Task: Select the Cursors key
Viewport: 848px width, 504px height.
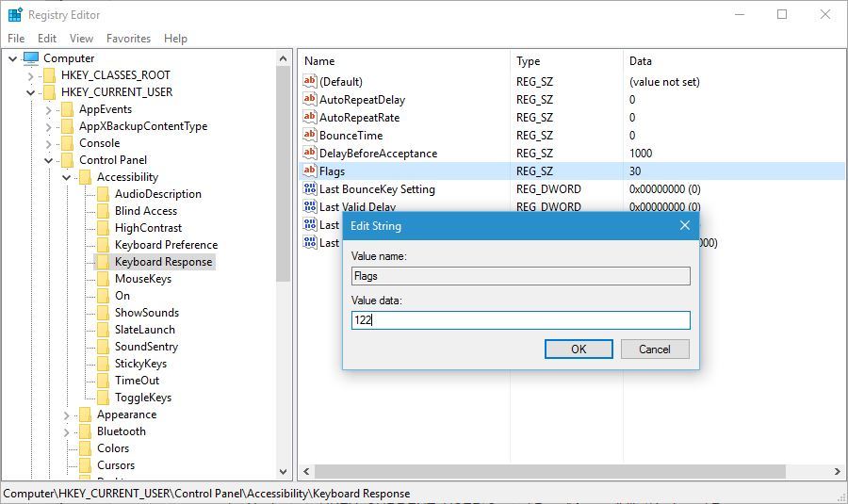Action: pos(116,465)
